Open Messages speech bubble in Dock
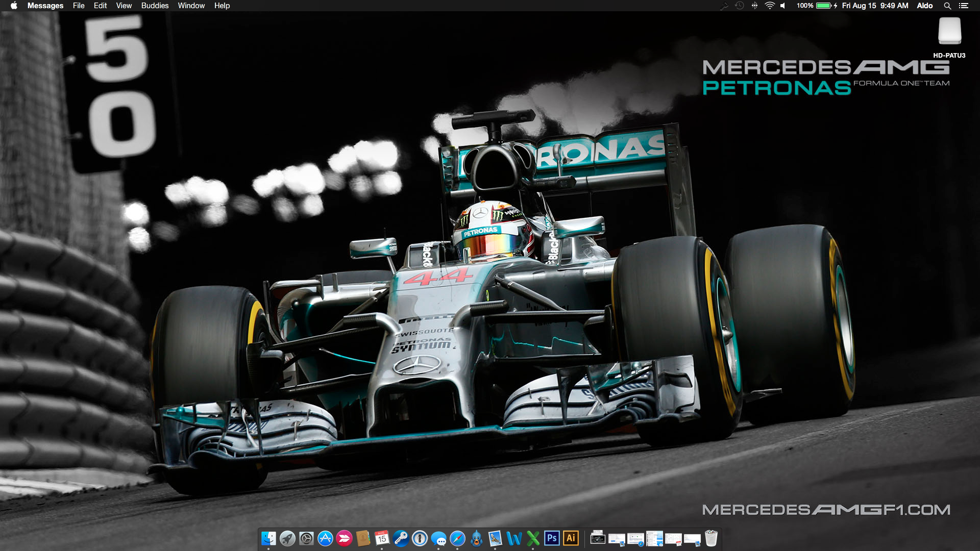The image size is (980, 551). 438,538
